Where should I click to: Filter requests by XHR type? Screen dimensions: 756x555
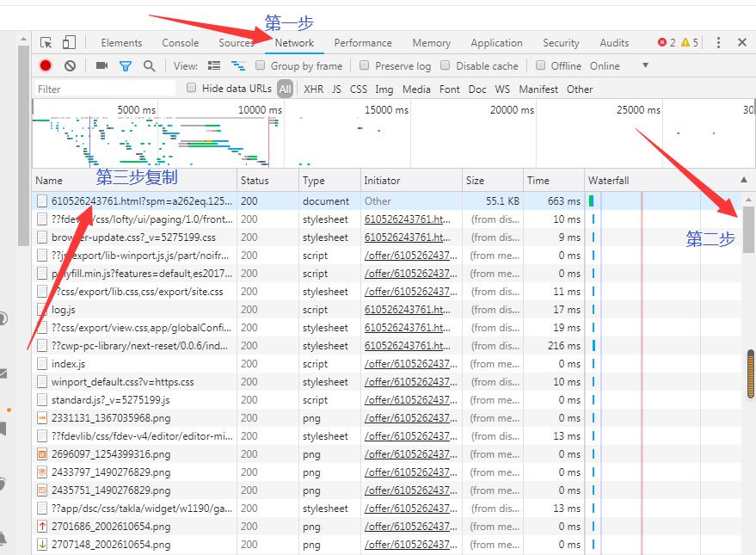pyautogui.click(x=313, y=89)
